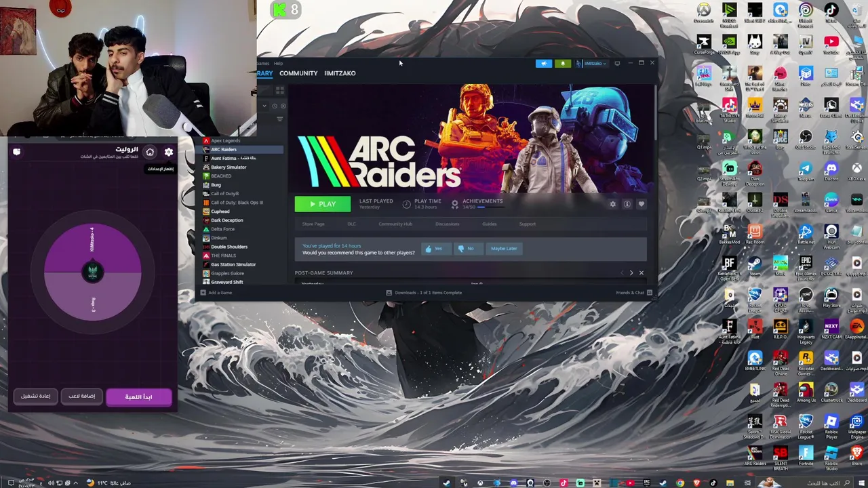Screen dimensions: 868x488
Task: Open the YouTube desktop shortcut
Action: point(831,44)
